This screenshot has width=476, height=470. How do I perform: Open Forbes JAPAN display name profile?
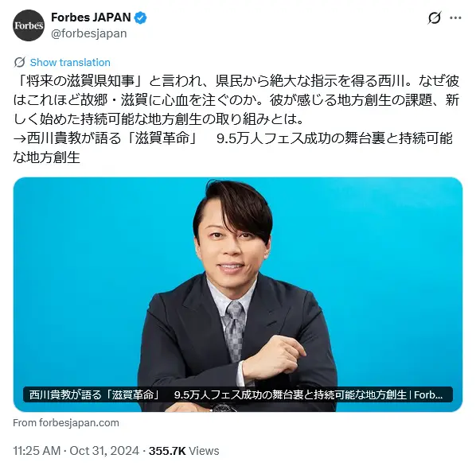[91, 17]
